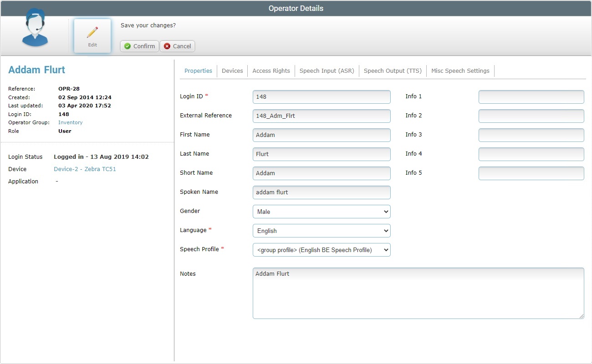Click the operator headset avatar icon
This screenshot has height=364, width=592.
[35, 28]
